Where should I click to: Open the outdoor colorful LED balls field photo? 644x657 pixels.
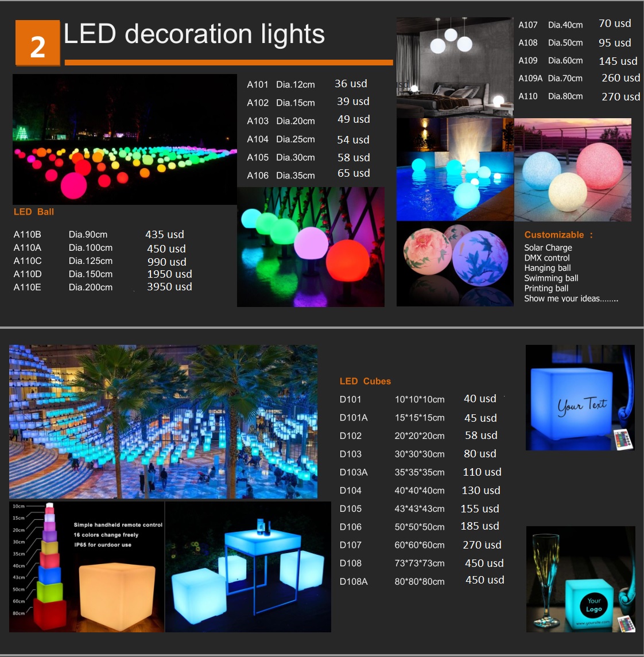point(125,139)
